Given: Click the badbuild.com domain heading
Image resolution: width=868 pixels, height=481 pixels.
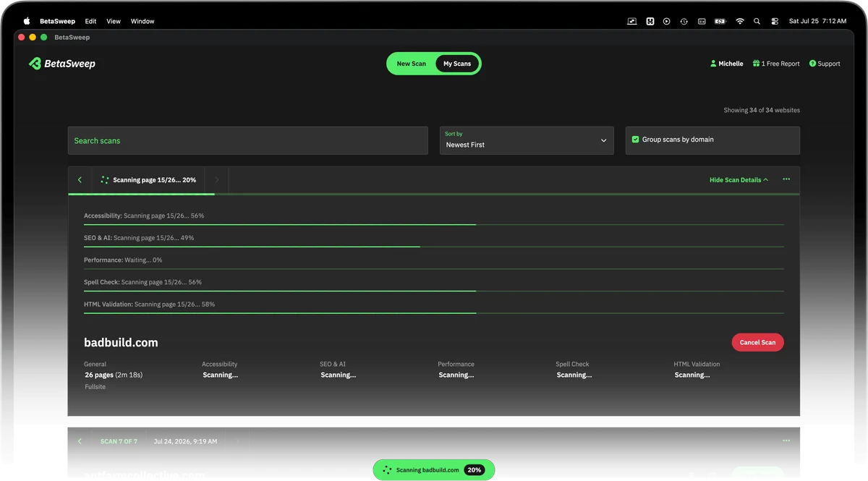Looking at the screenshot, I should [x=121, y=343].
